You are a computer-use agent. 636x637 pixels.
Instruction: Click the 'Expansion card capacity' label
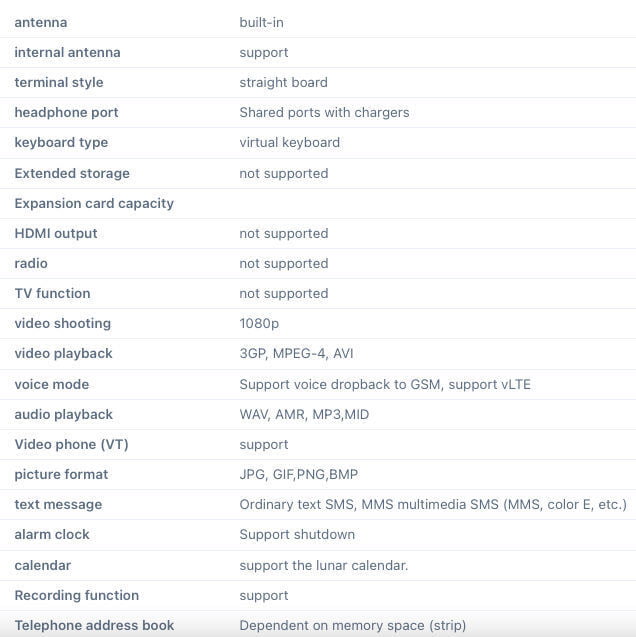tap(94, 203)
